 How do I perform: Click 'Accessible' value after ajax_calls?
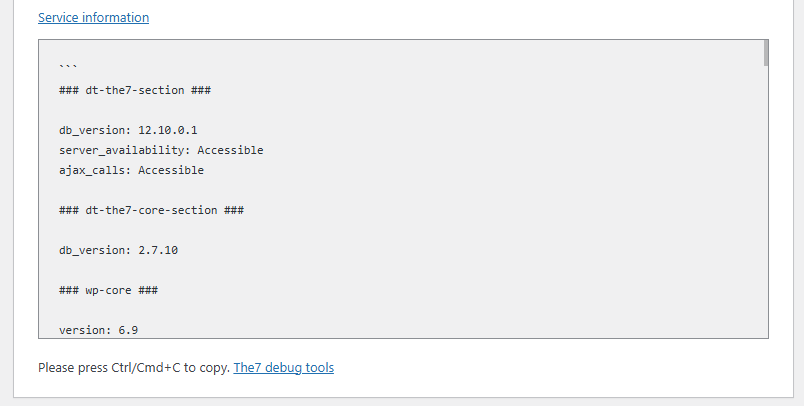(x=171, y=170)
